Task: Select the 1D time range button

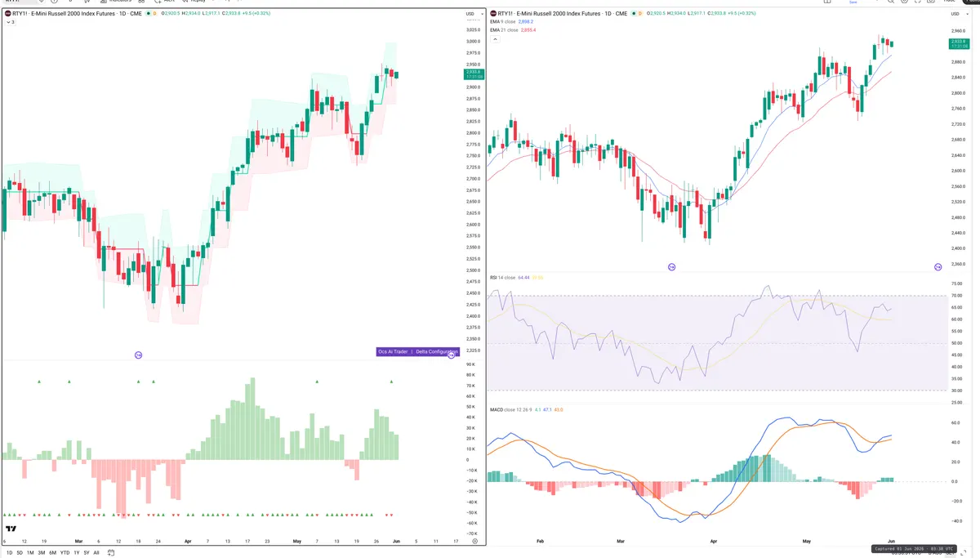Action: point(9,552)
